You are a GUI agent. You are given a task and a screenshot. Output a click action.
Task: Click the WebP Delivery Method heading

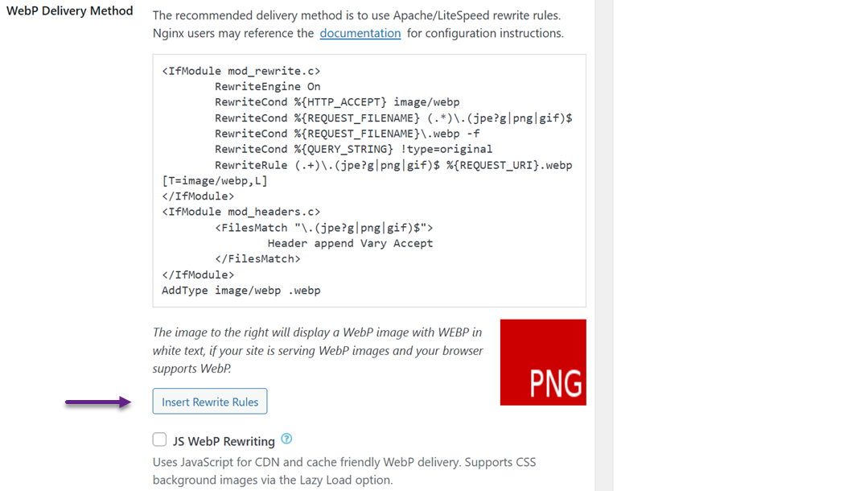[70, 11]
